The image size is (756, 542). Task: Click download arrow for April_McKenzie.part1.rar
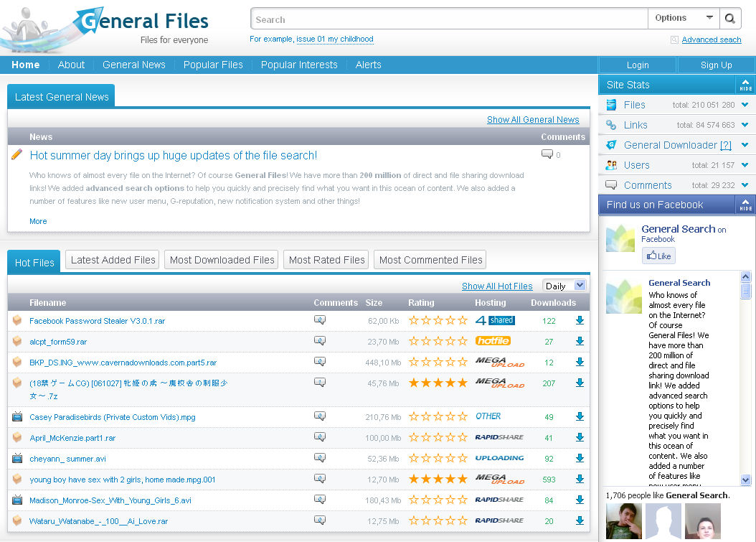point(580,437)
